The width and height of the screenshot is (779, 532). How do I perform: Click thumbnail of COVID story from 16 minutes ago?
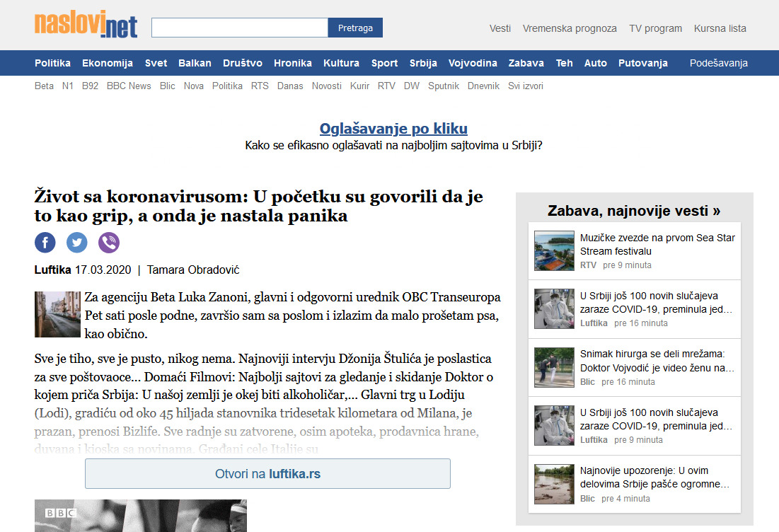click(x=555, y=309)
